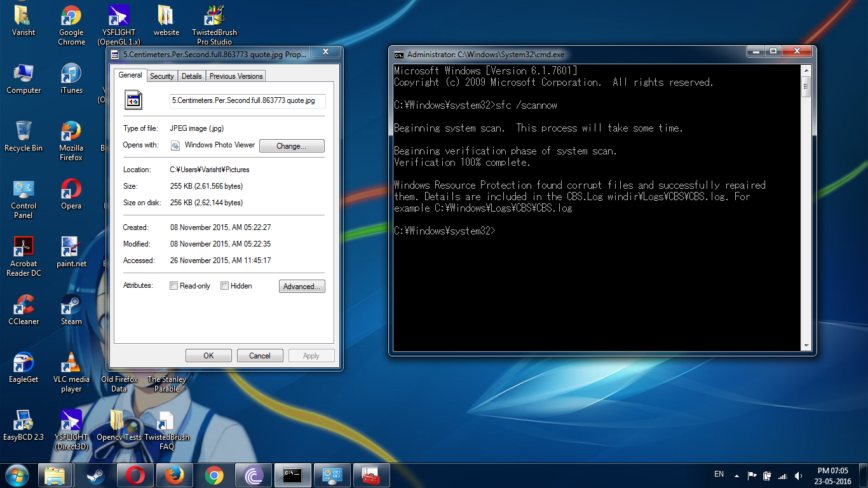Open the Steam icon in the taskbar
Screen dimensions: 868x488
tap(96, 475)
